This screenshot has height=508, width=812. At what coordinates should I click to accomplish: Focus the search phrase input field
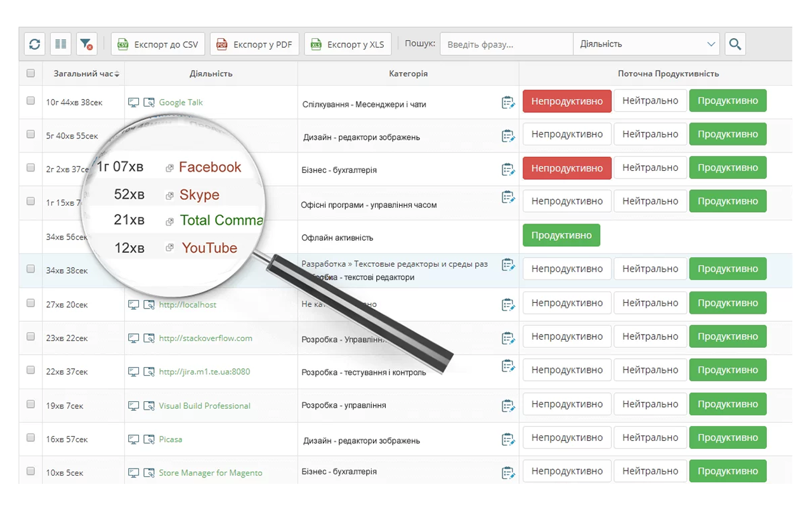pyautogui.click(x=506, y=44)
